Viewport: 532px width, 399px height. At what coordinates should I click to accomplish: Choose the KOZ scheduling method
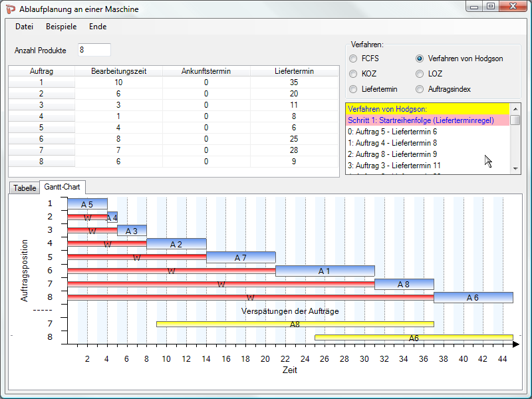[353, 74]
